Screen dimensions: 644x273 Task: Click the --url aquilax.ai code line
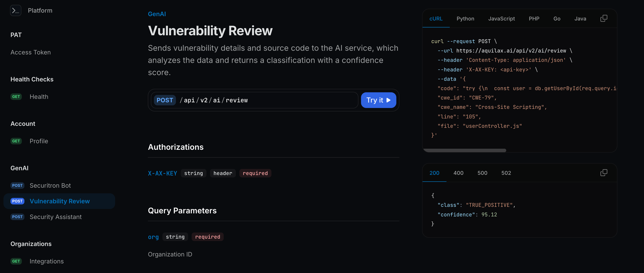tap(505, 51)
